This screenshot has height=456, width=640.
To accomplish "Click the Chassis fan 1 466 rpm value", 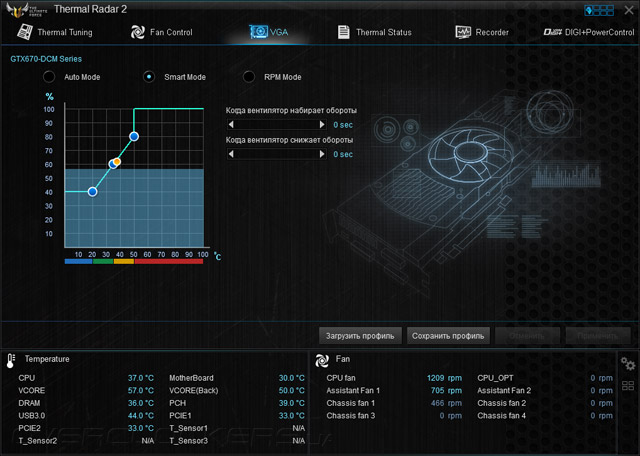I will (x=446, y=403).
